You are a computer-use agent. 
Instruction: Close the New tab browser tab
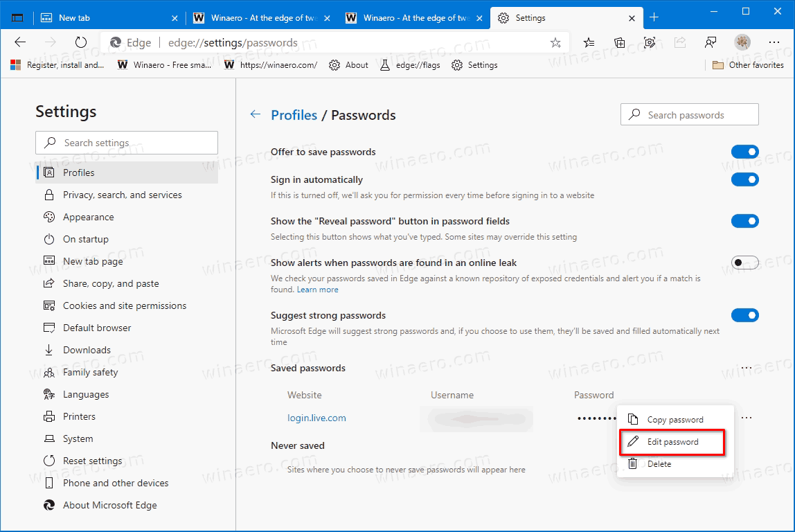coord(175,18)
